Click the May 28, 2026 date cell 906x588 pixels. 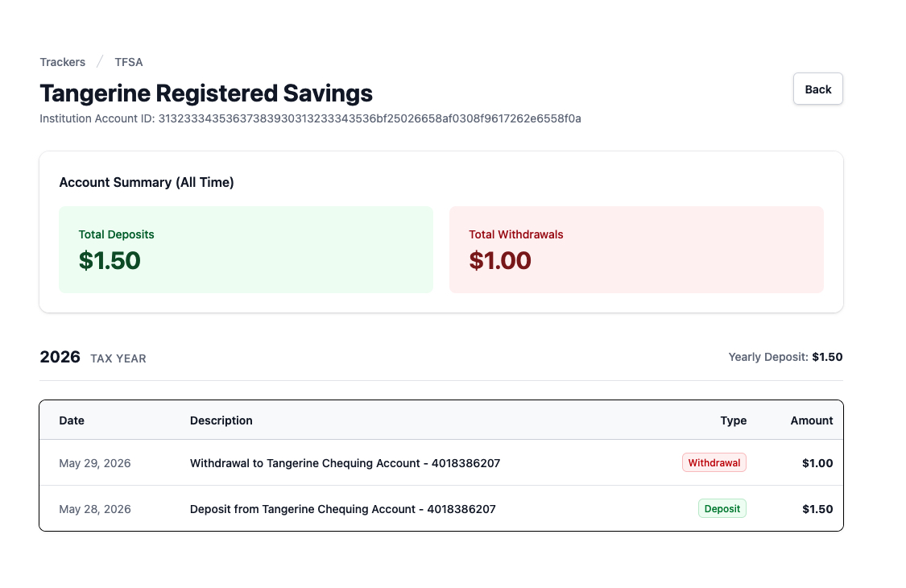(x=95, y=509)
